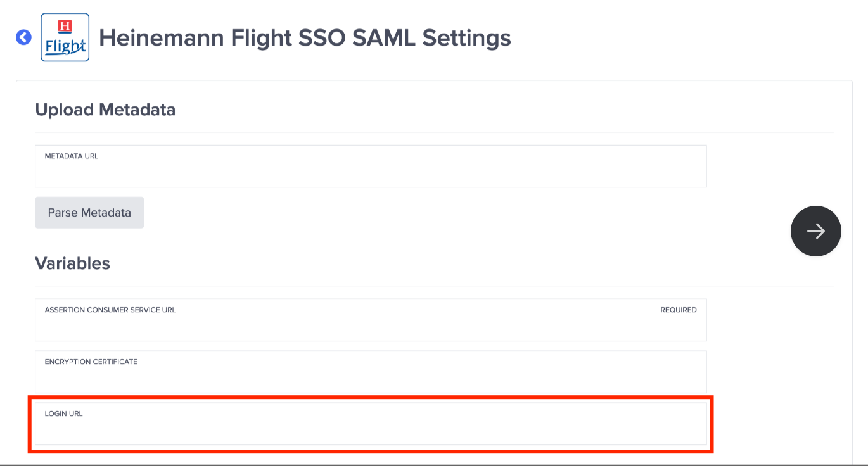
Task: Focus the Metadata URL input field
Action: click(x=371, y=171)
